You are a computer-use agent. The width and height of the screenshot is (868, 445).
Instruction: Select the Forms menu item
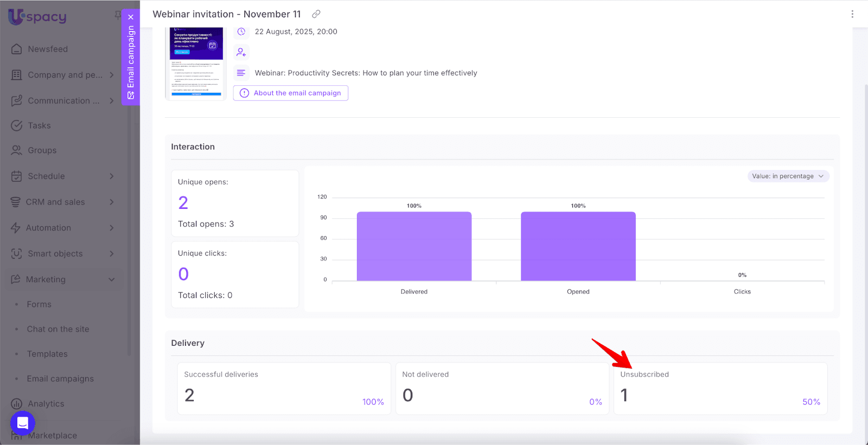pyautogui.click(x=39, y=304)
